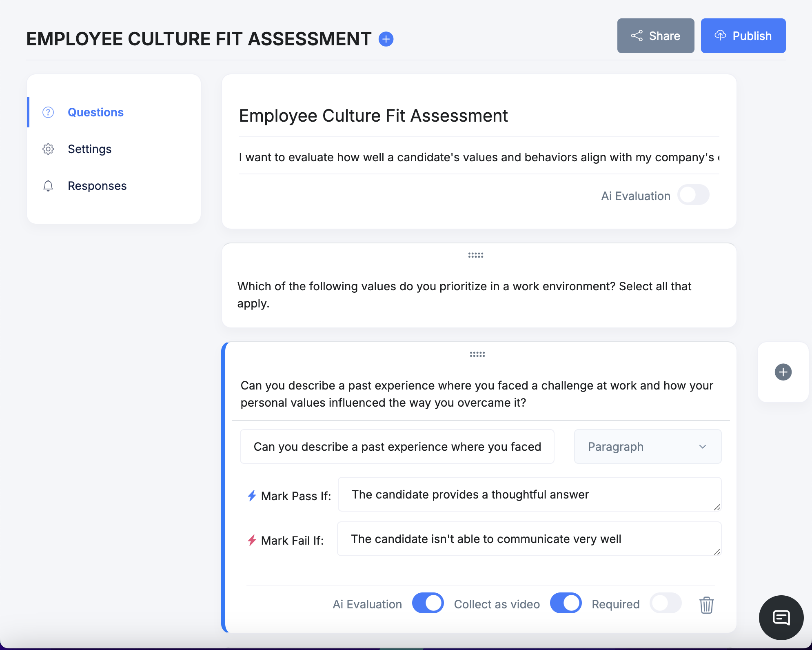
Task: Open the chat support bubble icon
Action: [781, 617]
